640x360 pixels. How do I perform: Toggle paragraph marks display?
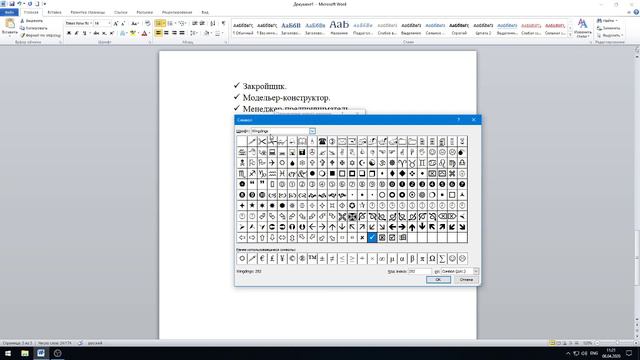[x=223, y=23]
